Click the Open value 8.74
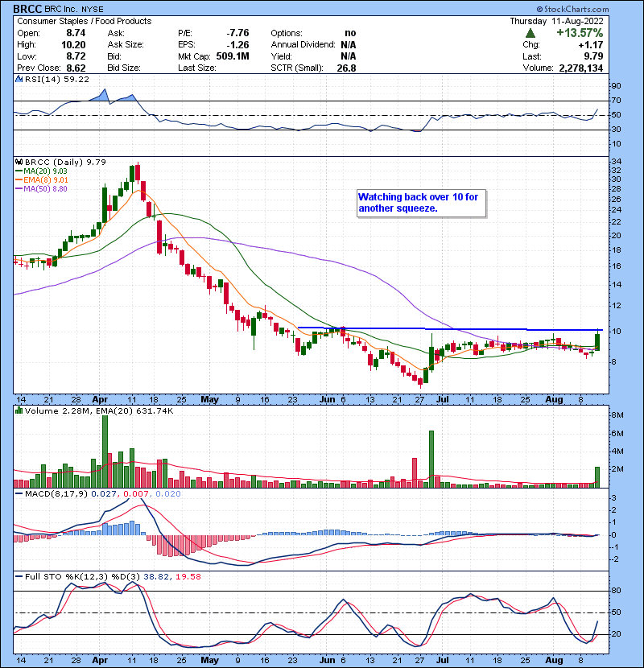Image resolution: width=644 pixels, height=668 pixels. (76, 33)
